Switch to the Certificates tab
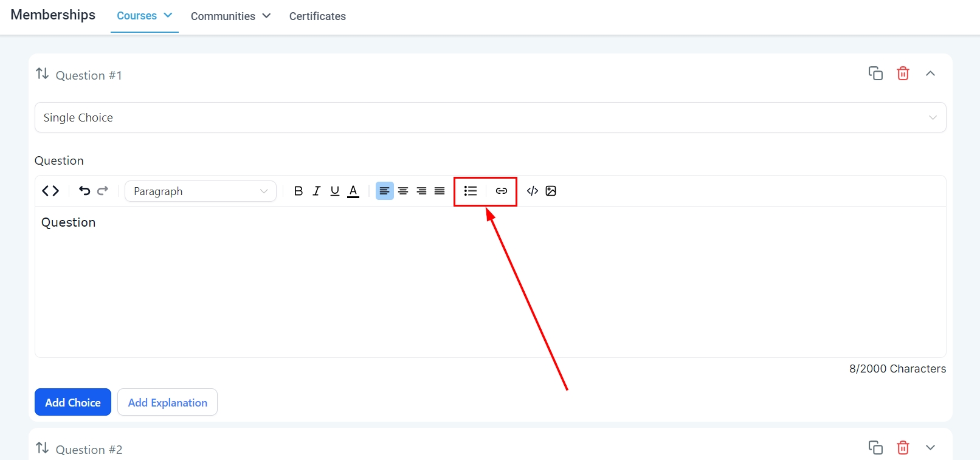980x460 pixels. coord(317,16)
